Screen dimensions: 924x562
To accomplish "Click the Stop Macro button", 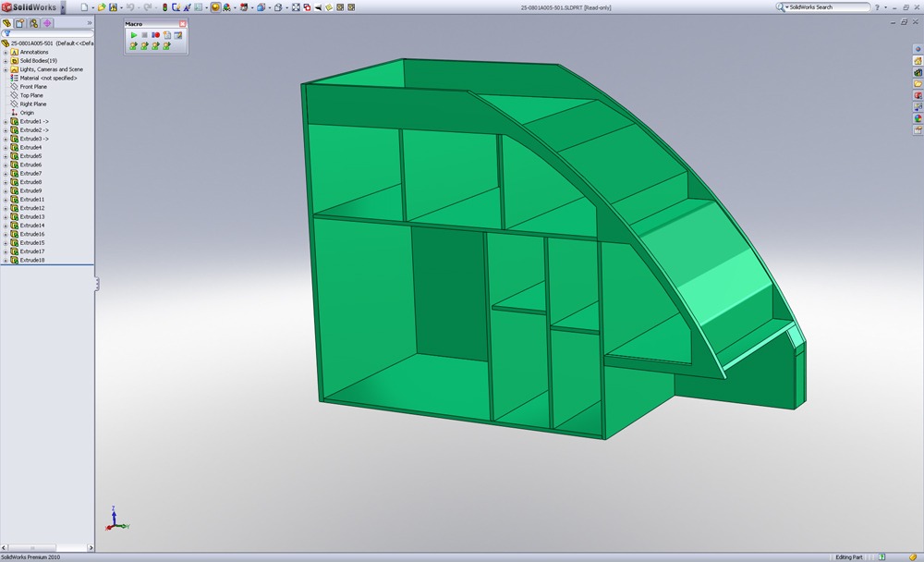I will (145, 34).
